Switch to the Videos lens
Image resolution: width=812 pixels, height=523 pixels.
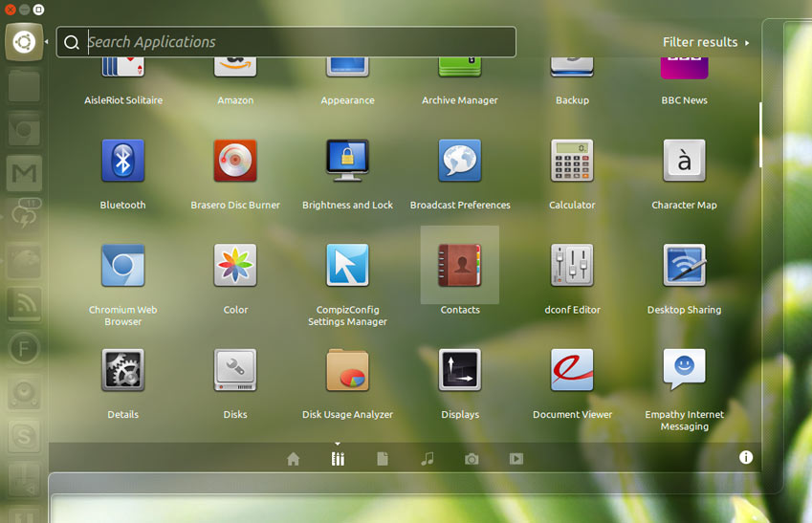(516, 459)
